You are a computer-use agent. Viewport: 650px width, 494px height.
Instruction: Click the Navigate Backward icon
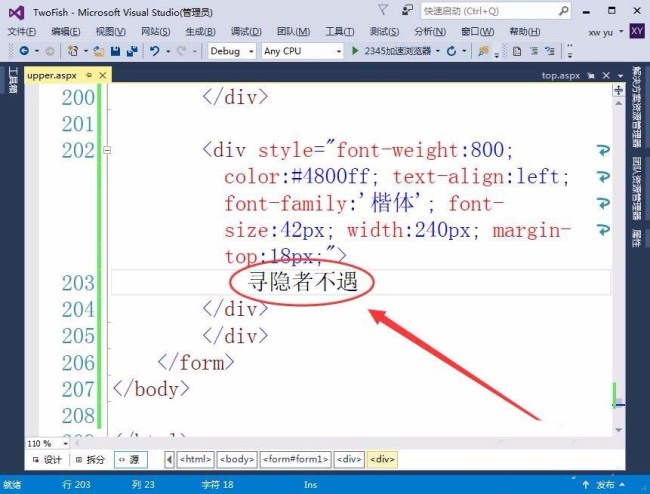click(24, 51)
